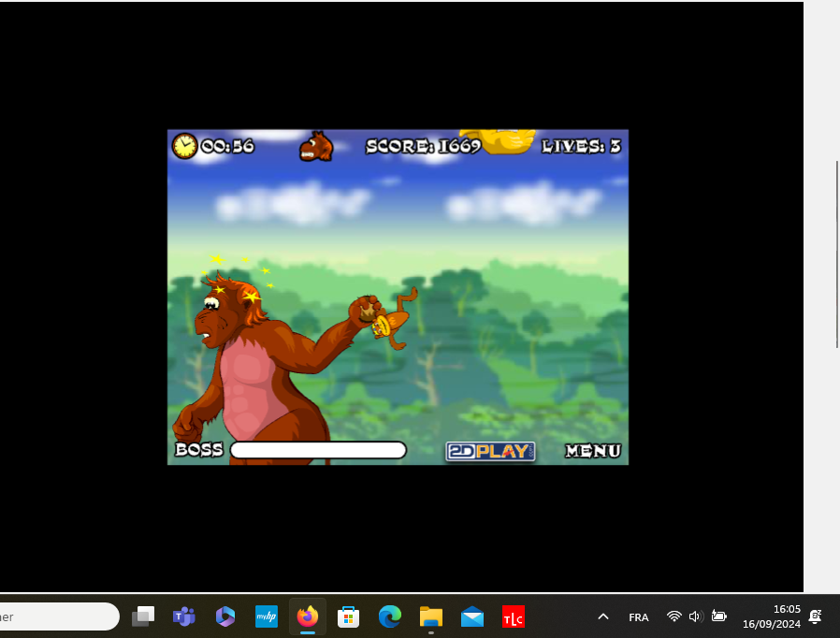Click the clock timer icon in game

[184, 146]
